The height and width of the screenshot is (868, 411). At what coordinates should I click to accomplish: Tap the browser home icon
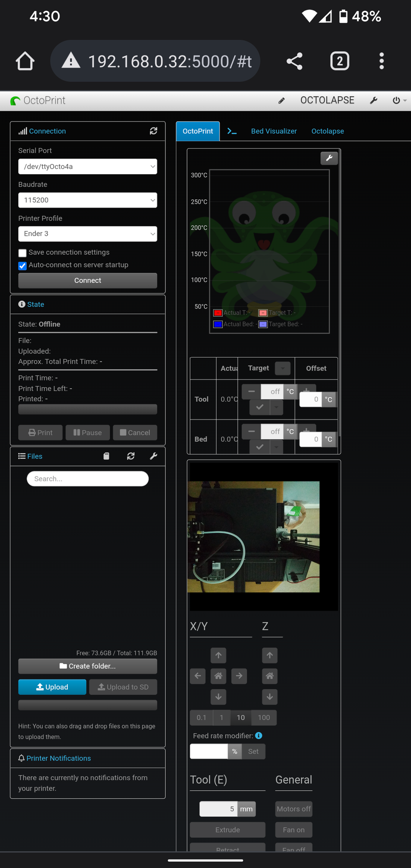[25, 61]
